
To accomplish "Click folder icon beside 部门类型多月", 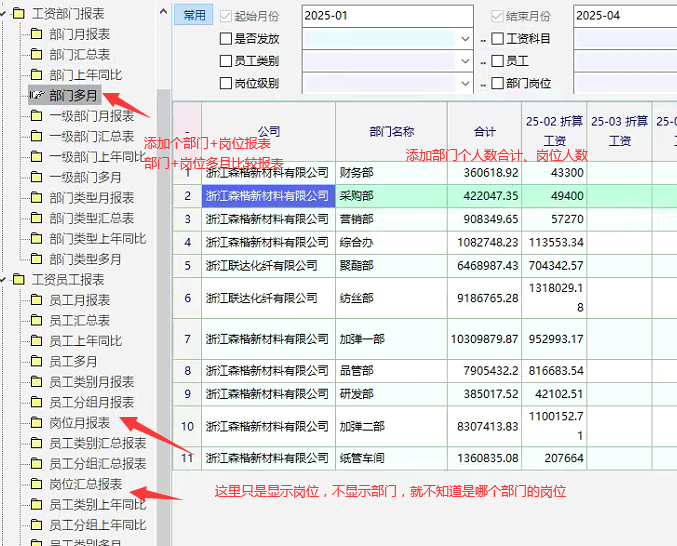I will tap(36, 259).
